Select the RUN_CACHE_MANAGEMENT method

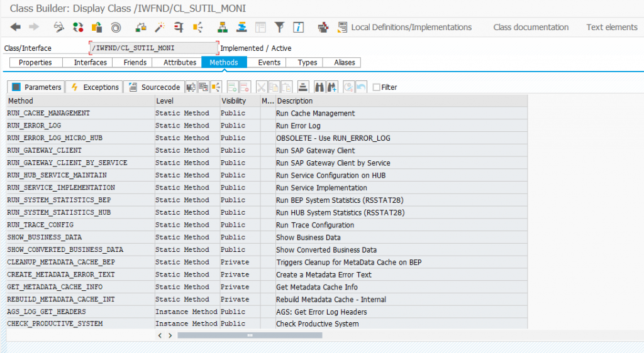pyautogui.click(x=48, y=113)
